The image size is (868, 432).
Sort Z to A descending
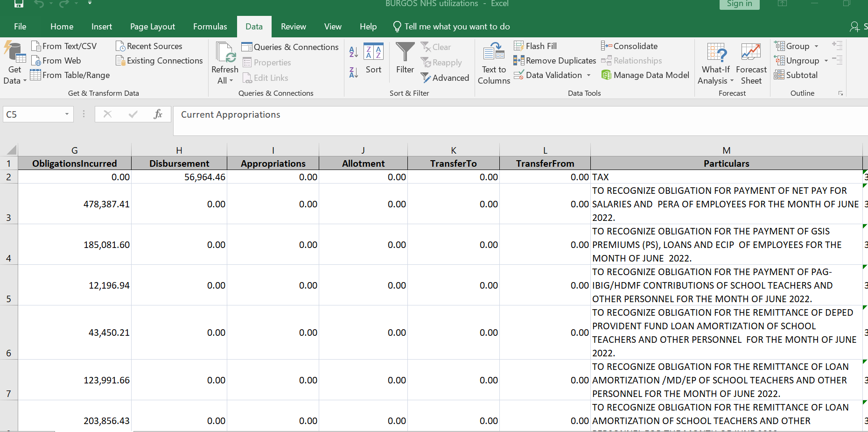[x=354, y=72]
